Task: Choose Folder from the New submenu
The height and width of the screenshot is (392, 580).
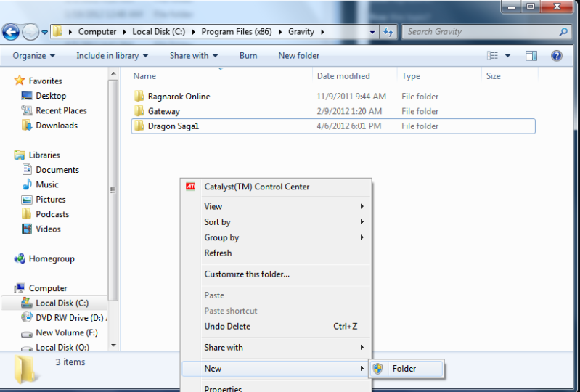Action: 407,368
